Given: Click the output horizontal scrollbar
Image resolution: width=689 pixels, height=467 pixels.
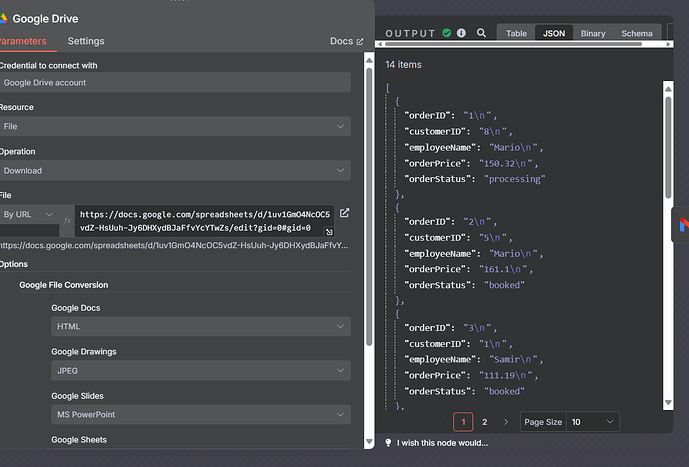Looking at the screenshot, I should click(x=513, y=44).
